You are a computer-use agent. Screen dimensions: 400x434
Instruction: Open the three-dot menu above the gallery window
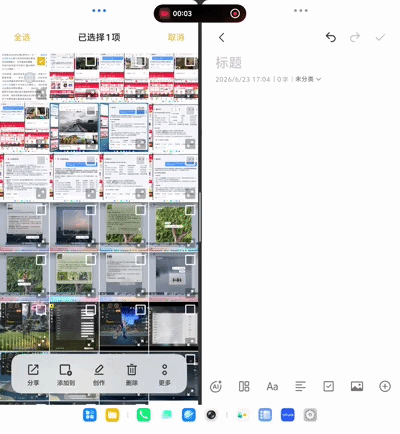tap(99, 11)
